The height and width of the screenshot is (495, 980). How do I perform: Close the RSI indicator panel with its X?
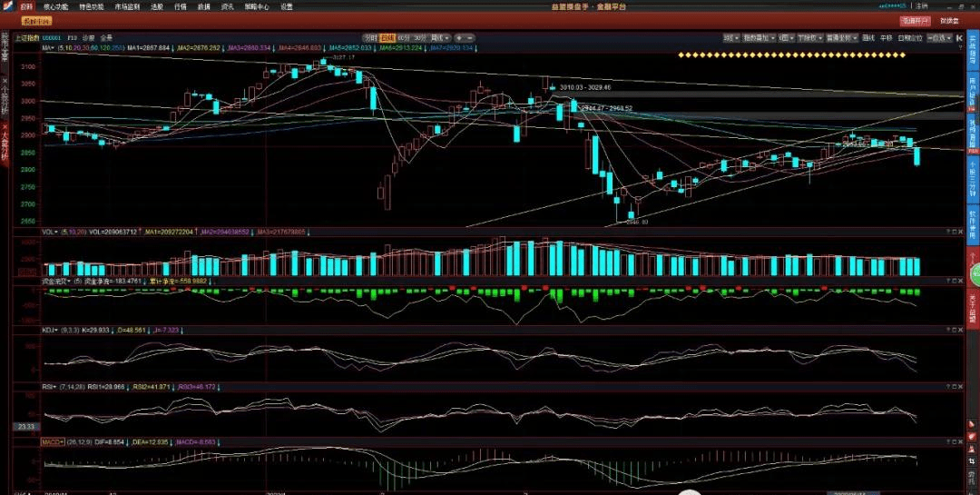pos(961,387)
